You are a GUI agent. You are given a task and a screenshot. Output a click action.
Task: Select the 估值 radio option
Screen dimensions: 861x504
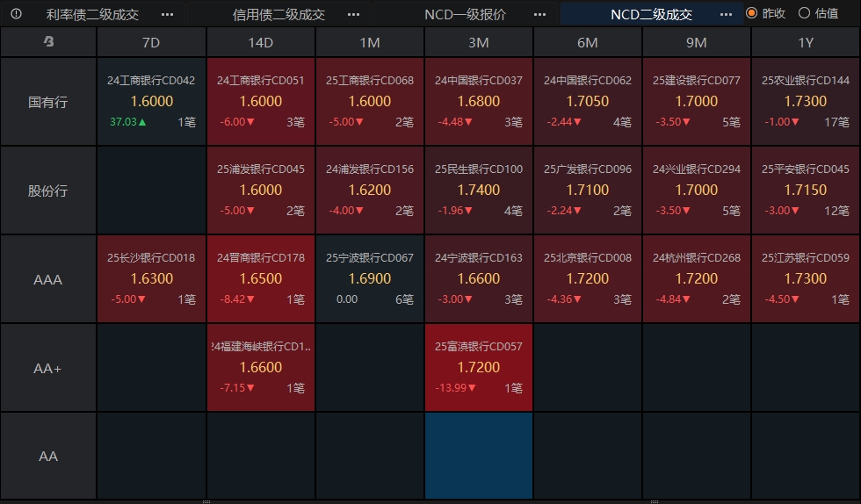coord(818,13)
